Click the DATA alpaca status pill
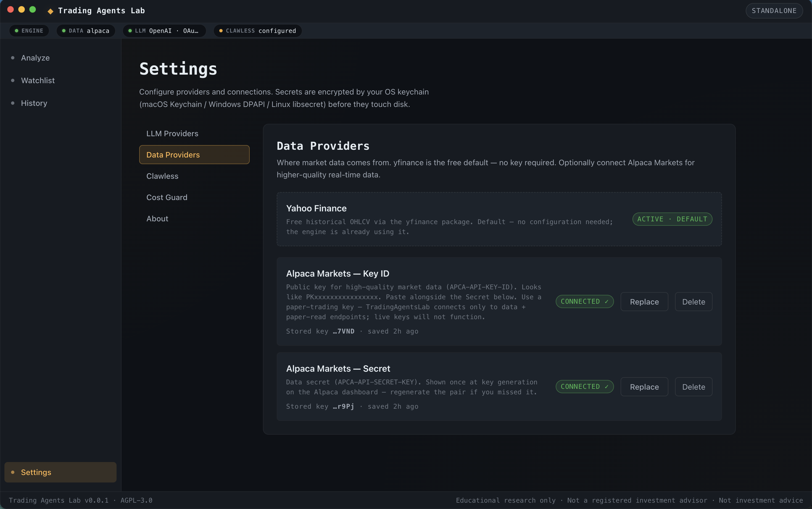The image size is (812, 509). (x=86, y=31)
